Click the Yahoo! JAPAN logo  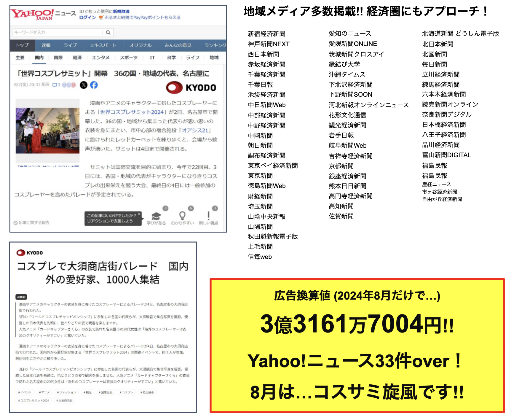(x=32, y=14)
